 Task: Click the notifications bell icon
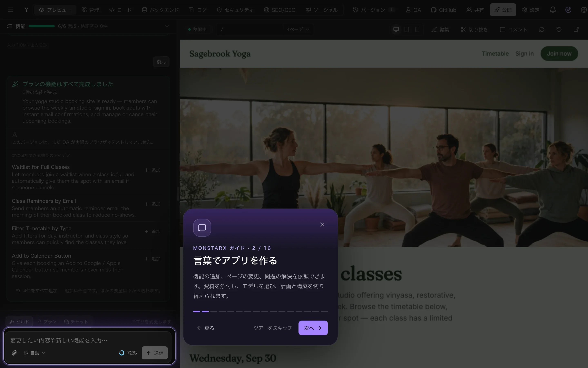[x=553, y=10]
